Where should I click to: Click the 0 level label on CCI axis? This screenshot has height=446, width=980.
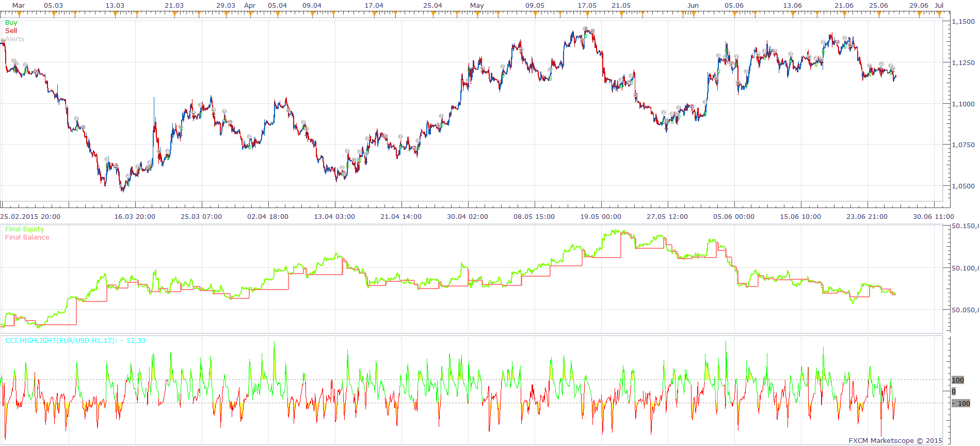pyautogui.click(x=954, y=392)
